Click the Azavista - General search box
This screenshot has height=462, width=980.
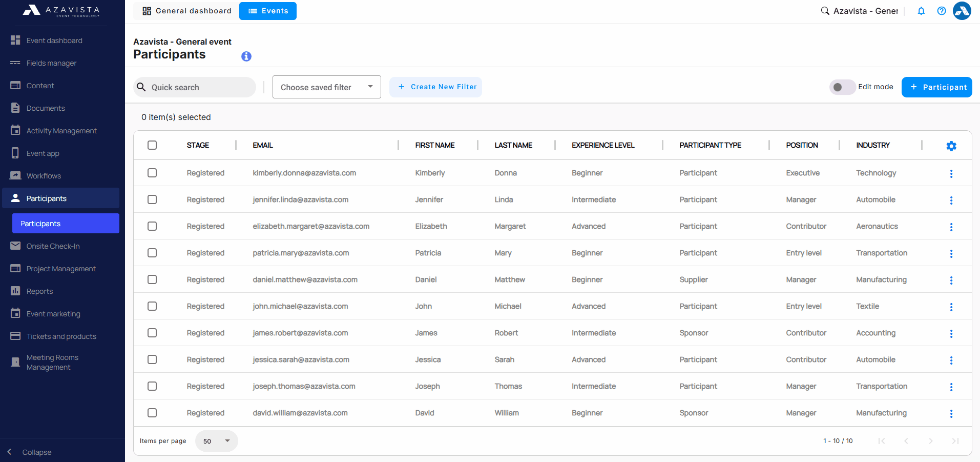click(x=866, y=11)
